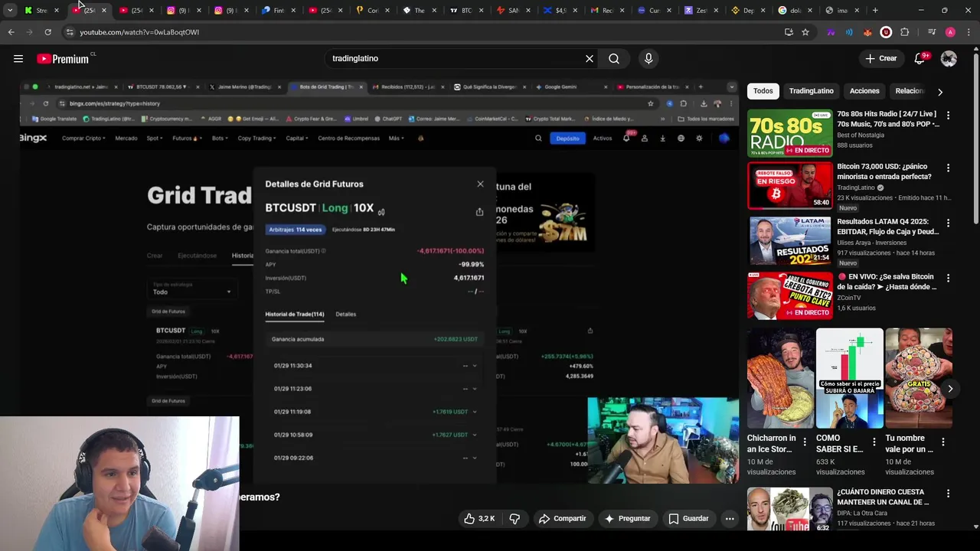Open the BingX Mercado menu item

point(126,139)
